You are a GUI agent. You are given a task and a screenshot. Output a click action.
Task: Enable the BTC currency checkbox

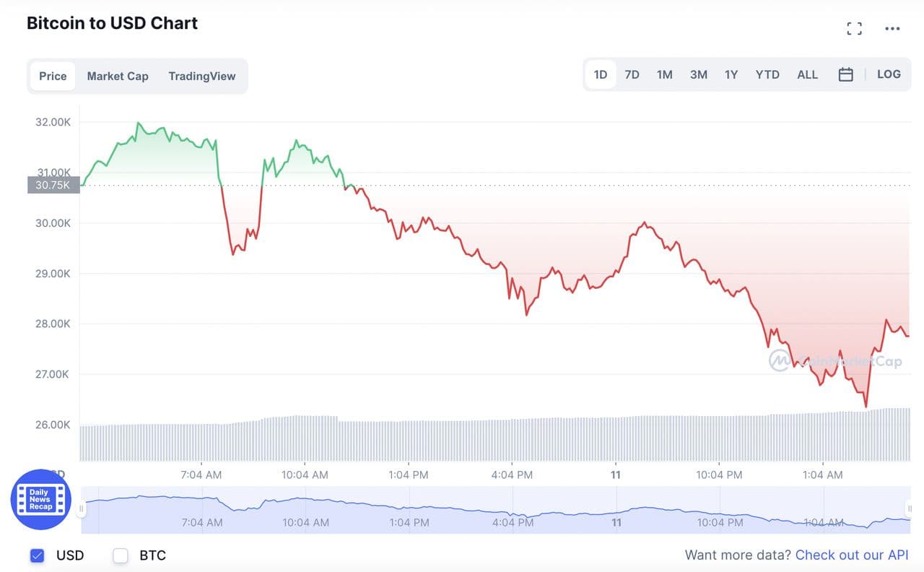[121, 555]
